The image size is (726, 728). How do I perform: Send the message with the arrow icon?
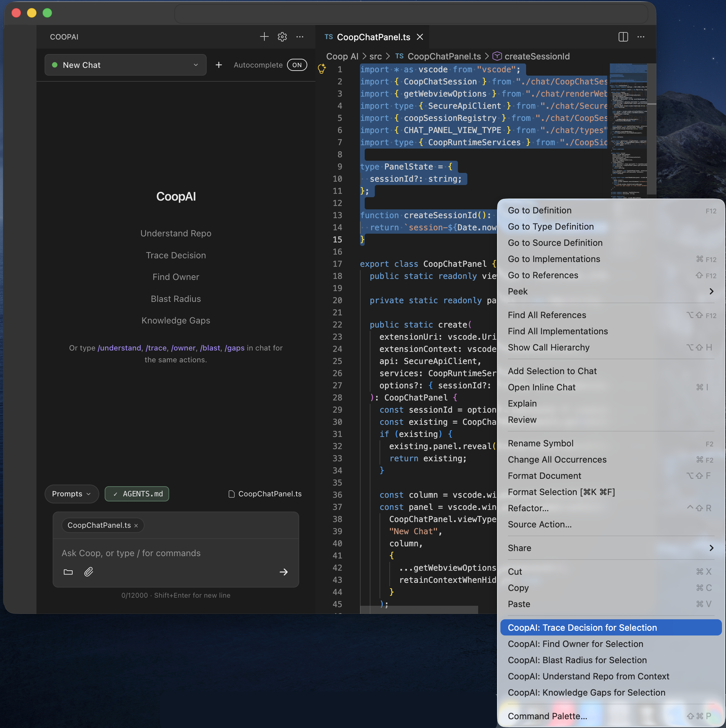284,572
